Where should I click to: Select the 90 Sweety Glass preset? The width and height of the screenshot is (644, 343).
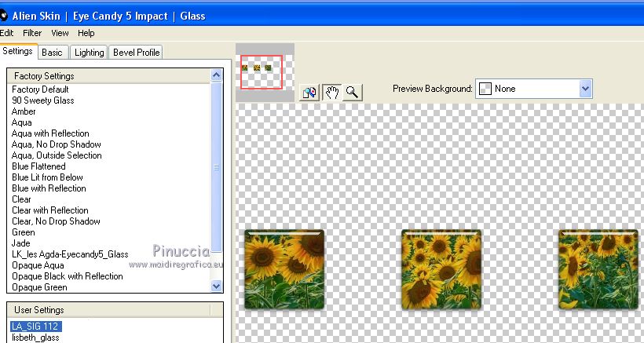43,100
